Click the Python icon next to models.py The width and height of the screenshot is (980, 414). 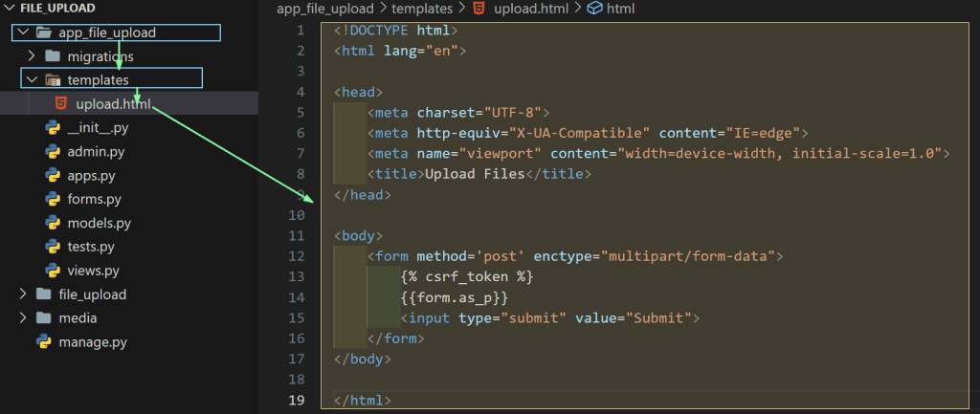pos(53,223)
